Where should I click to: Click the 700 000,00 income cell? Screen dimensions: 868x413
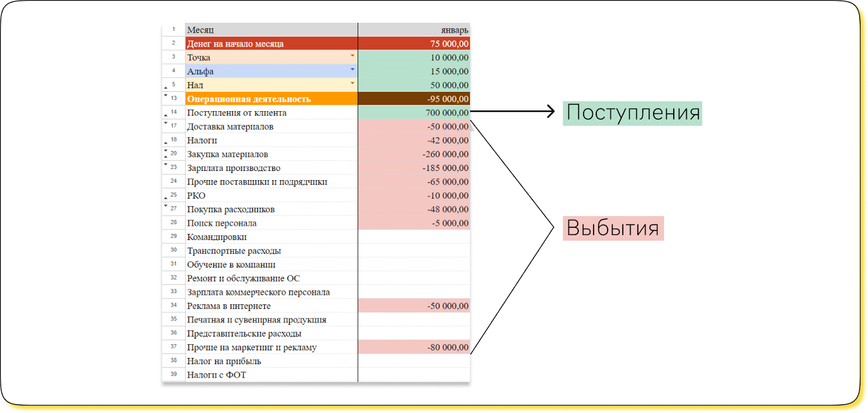(413, 113)
